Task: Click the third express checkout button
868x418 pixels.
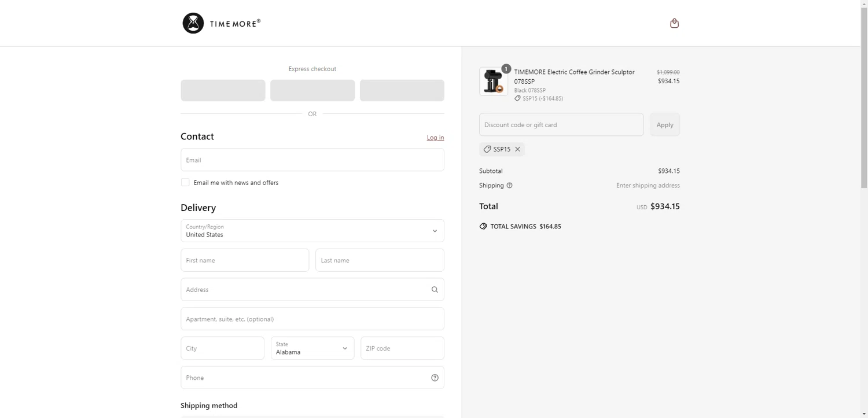Action: tap(402, 90)
